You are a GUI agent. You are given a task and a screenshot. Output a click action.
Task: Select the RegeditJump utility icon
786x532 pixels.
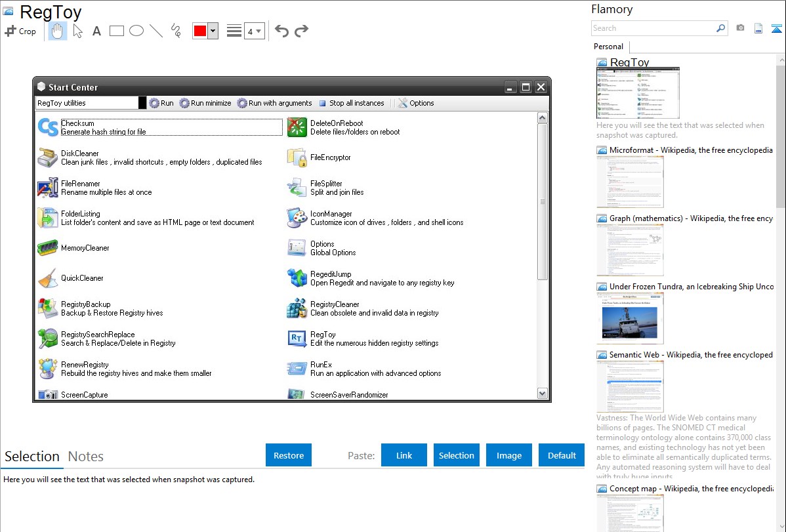(x=297, y=277)
